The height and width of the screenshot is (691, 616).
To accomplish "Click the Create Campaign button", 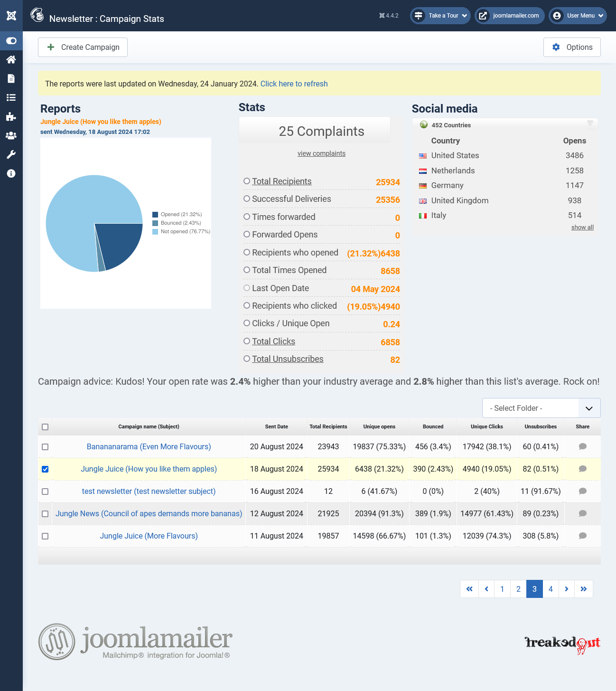I will tap(83, 47).
